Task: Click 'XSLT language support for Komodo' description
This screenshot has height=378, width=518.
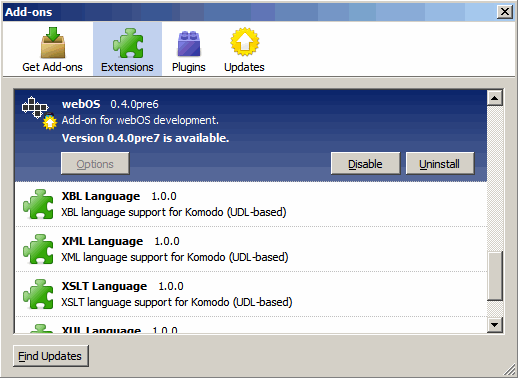Action: 177,302
